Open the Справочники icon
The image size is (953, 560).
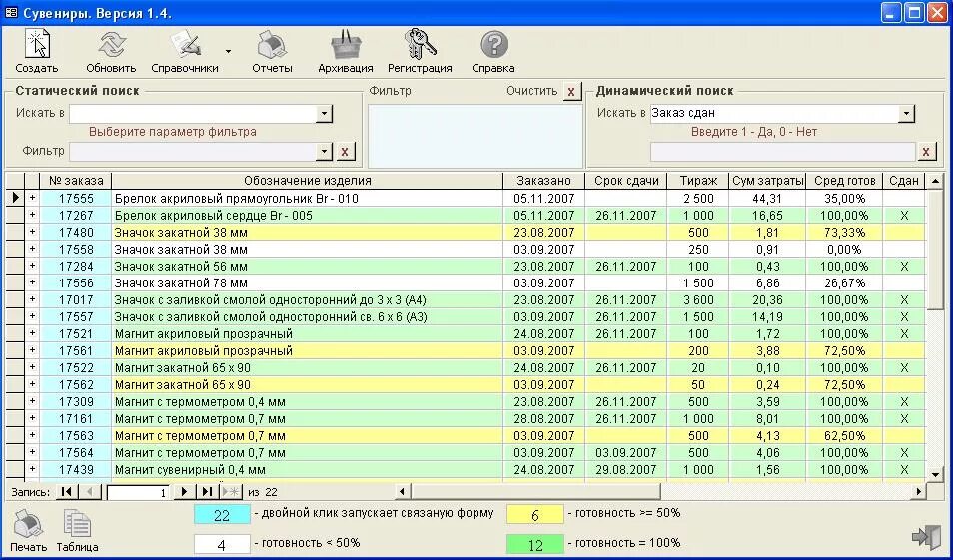(x=185, y=44)
